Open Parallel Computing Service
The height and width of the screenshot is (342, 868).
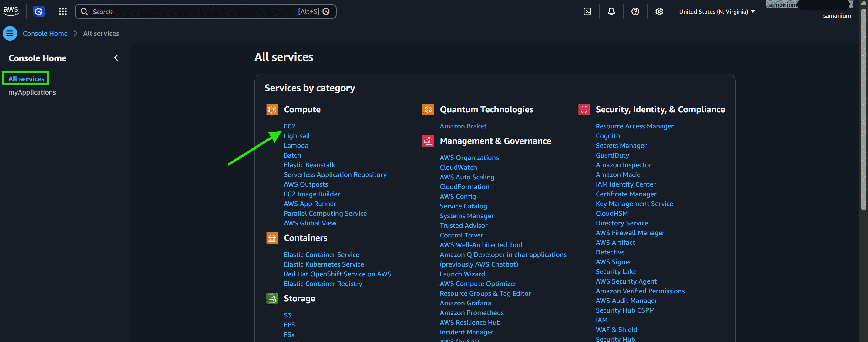point(325,214)
